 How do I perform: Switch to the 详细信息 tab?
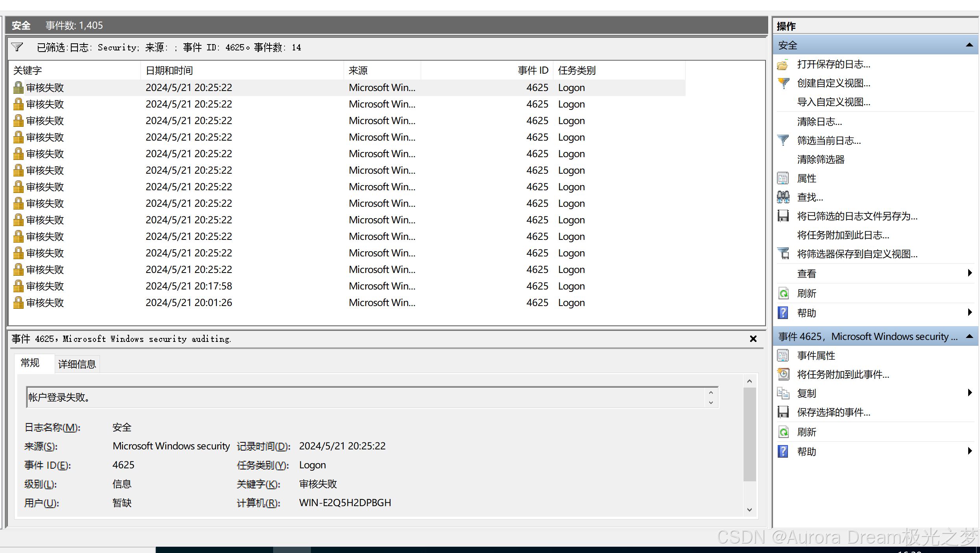click(77, 364)
